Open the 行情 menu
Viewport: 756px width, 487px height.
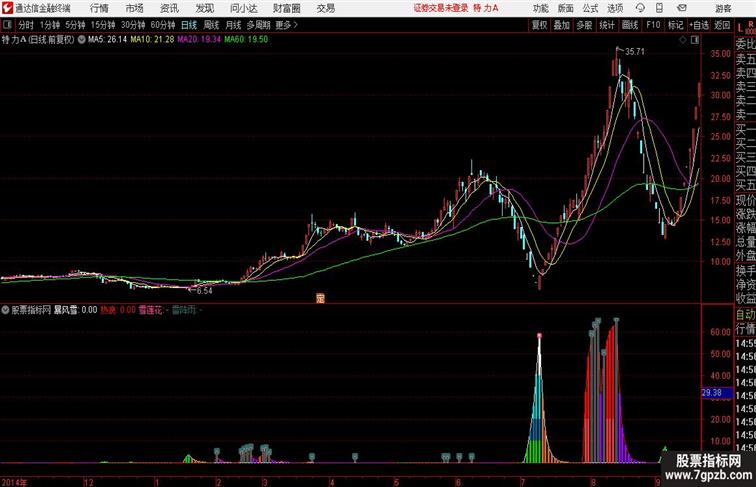(x=99, y=8)
